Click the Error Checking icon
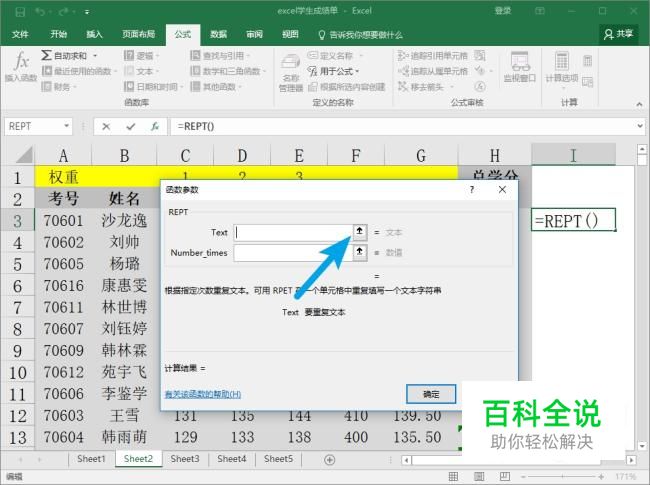Screen dimensions: 650x485 point(480,71)
